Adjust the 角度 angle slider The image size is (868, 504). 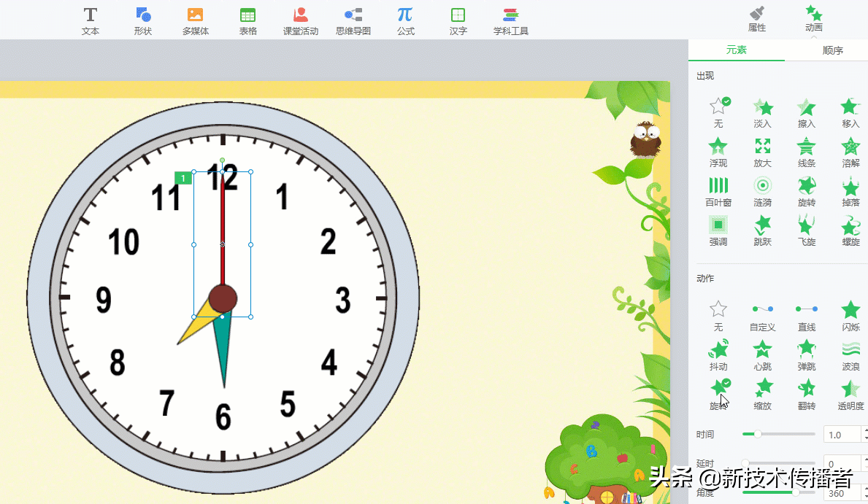coord(778,492)
